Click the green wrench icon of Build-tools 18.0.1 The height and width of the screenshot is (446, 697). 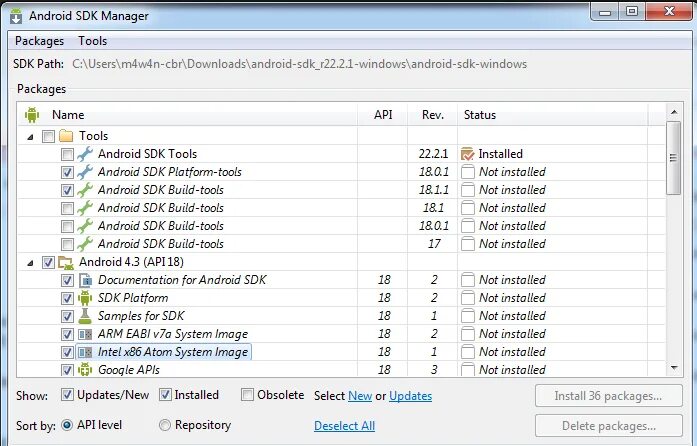[84, 226]
